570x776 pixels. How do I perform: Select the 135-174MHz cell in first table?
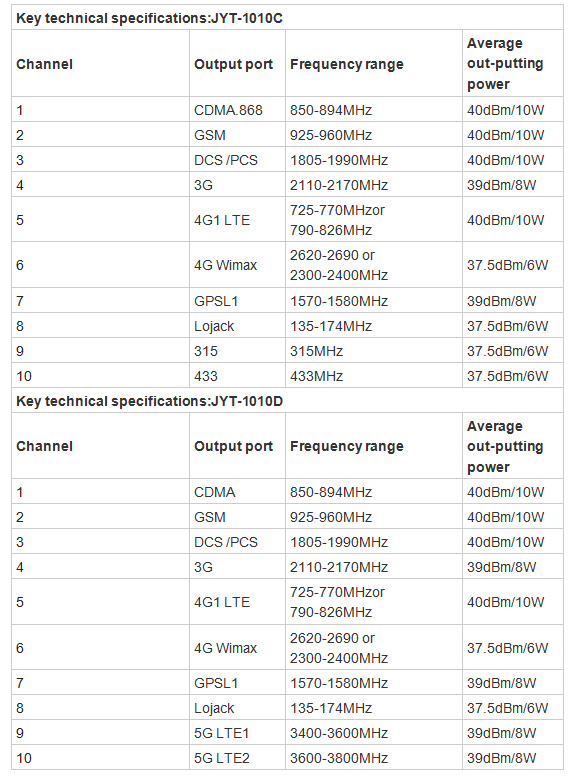coord(374,326)
